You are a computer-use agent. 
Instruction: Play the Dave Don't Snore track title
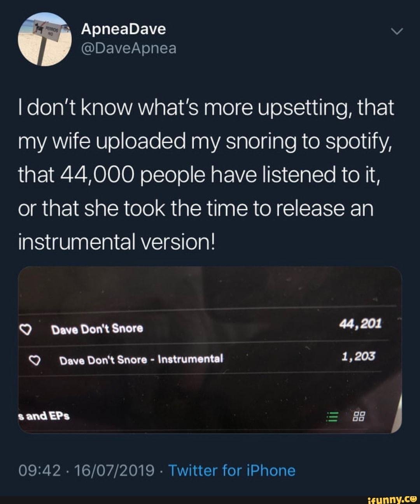tap(98, 329)
